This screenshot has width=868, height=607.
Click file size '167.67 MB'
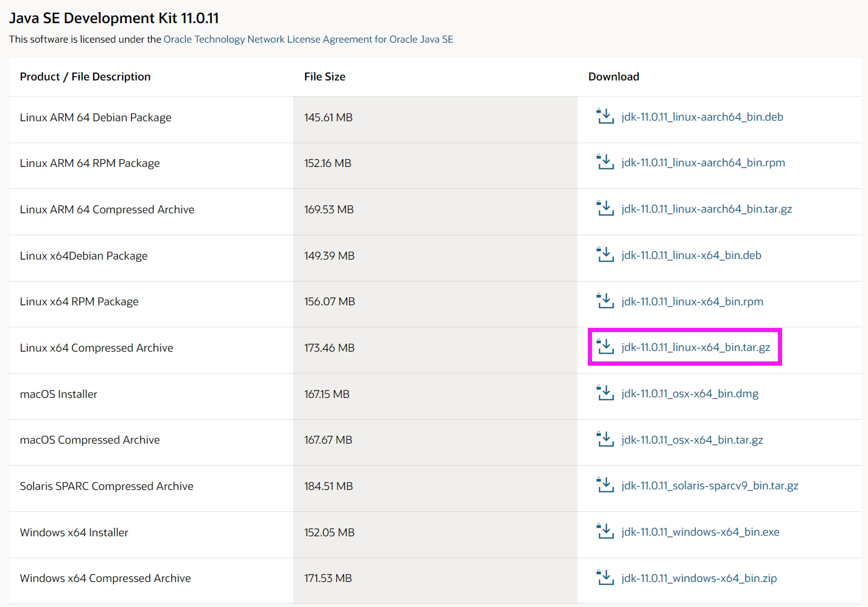[328, 440]
